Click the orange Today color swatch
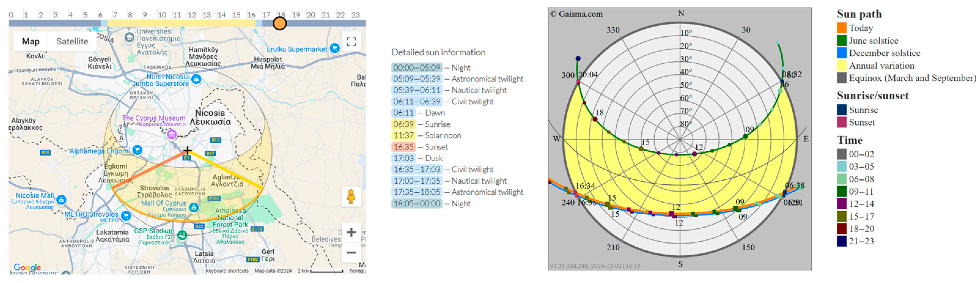The image size is (980, 283). pyautogui.click(x=842, y=28)
